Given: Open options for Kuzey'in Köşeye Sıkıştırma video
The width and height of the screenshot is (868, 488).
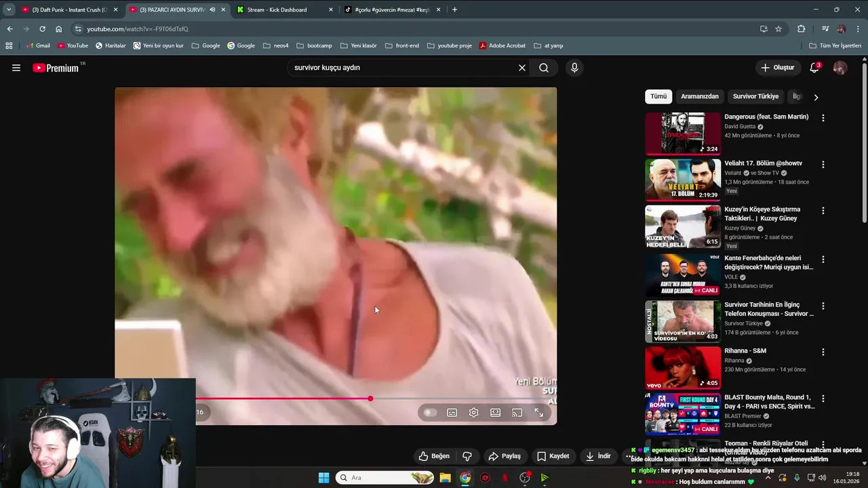Looking at the screenshot, I should [x=823, y=211].
